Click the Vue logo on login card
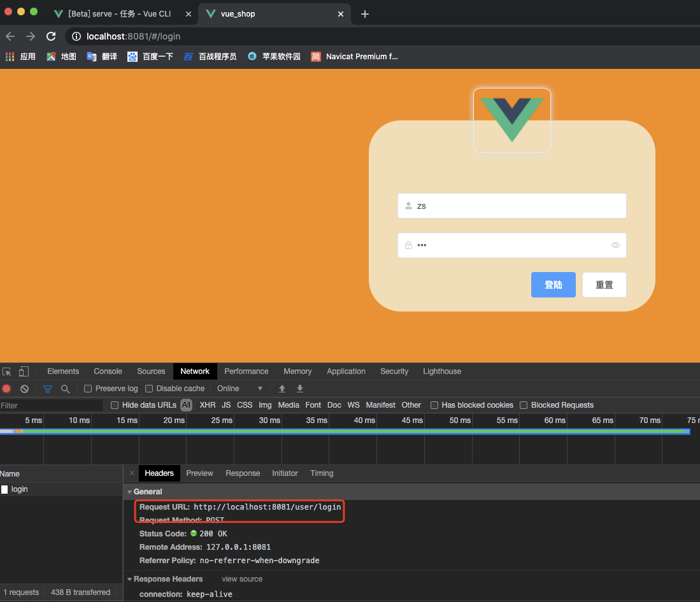Screen dimensions: 700x602 (512, 120)
